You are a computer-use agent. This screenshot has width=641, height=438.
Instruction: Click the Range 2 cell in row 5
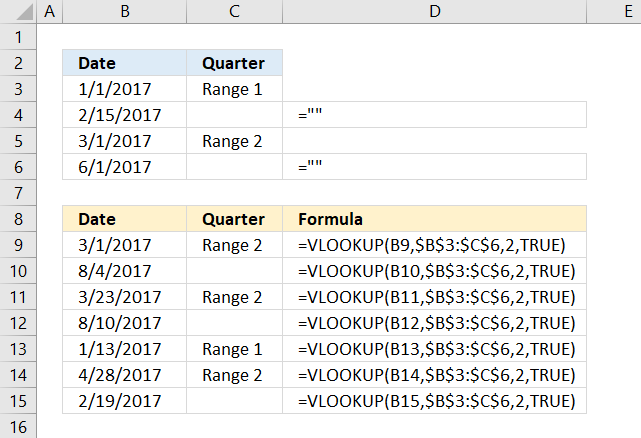234,141
